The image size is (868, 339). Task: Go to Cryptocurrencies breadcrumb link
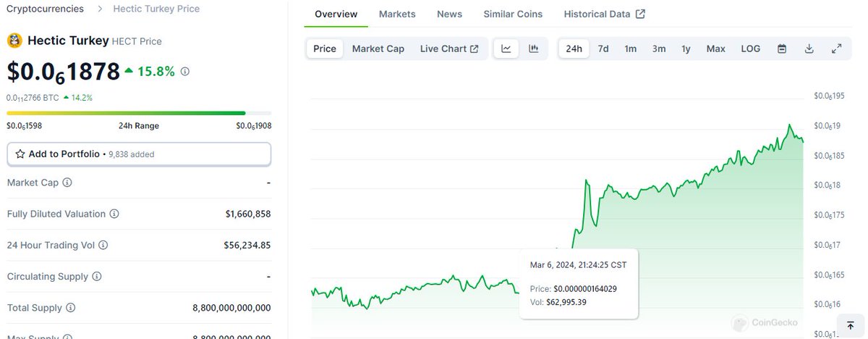click(45, 9)
